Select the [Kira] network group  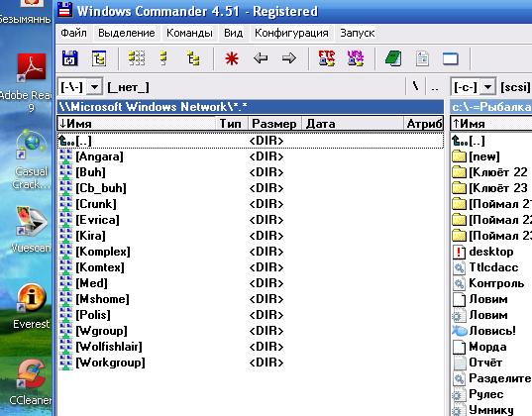coord(251,236)
